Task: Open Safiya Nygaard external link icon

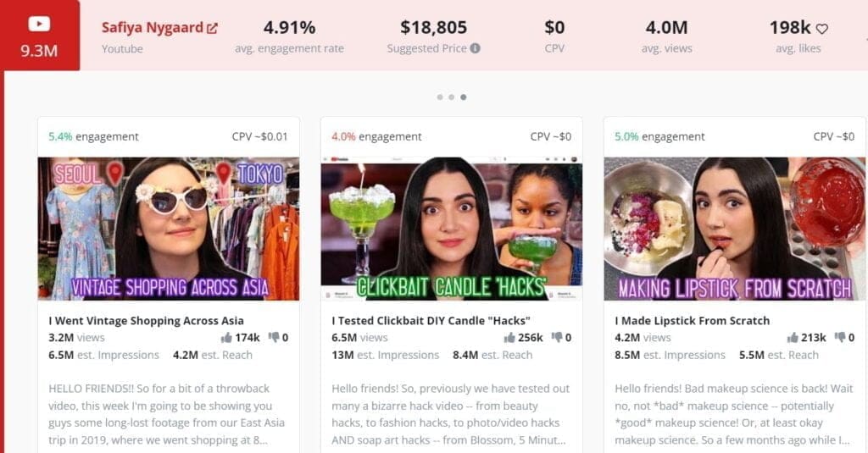Action: tap(212, 28)
